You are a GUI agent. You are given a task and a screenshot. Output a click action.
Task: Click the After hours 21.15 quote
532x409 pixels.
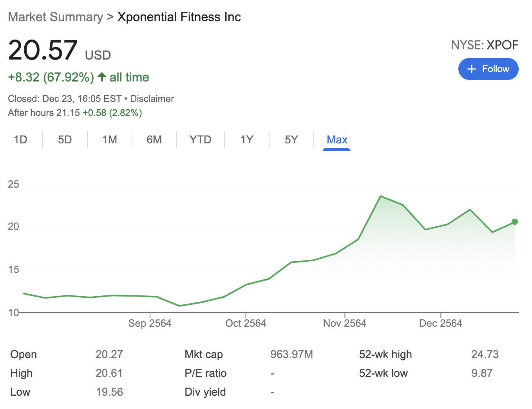tap(44, 113)
